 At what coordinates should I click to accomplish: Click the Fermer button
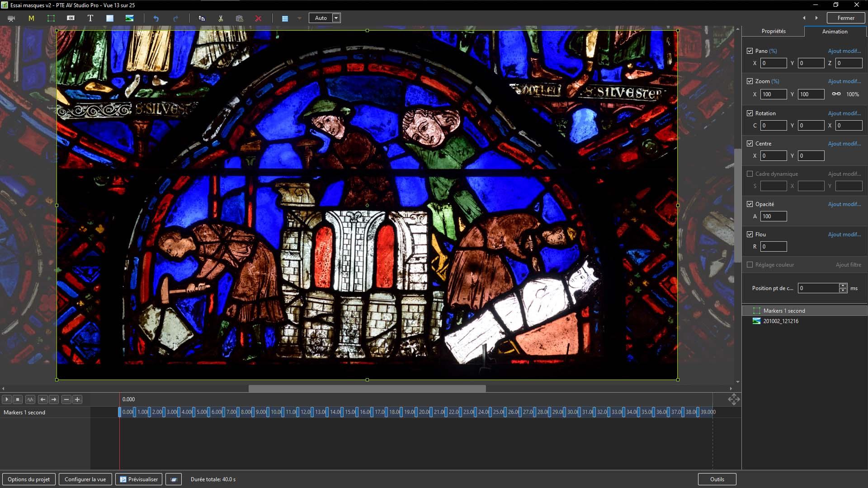coord(845,18)
